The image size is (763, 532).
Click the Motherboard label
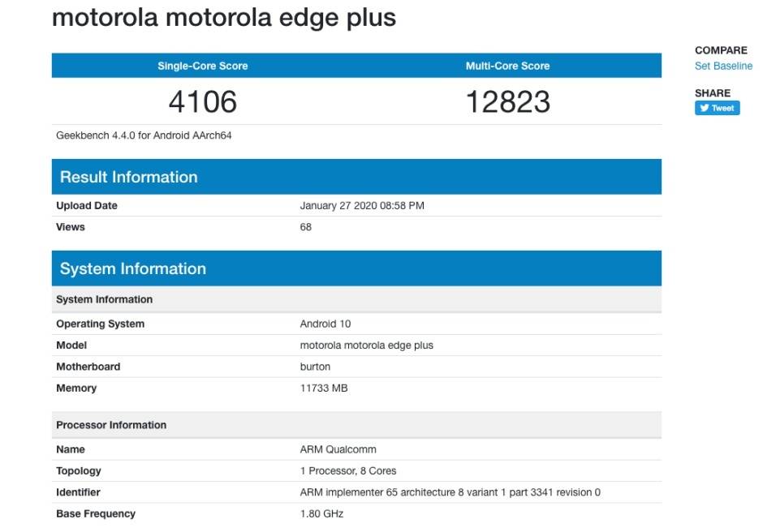[x=88, y=367]
